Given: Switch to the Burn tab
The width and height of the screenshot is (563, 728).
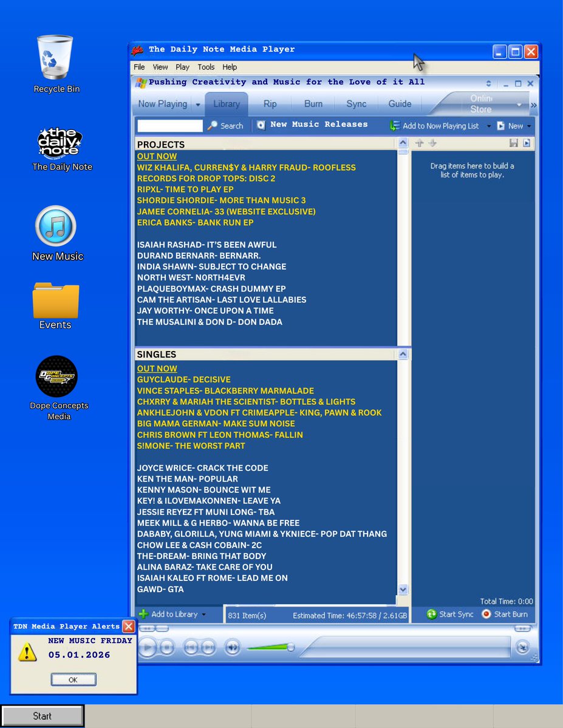Looking at the screenshot, I should 313,104.
